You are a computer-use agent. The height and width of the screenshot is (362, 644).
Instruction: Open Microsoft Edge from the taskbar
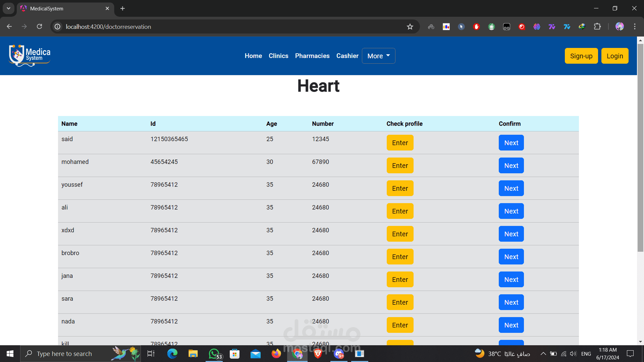172,354
